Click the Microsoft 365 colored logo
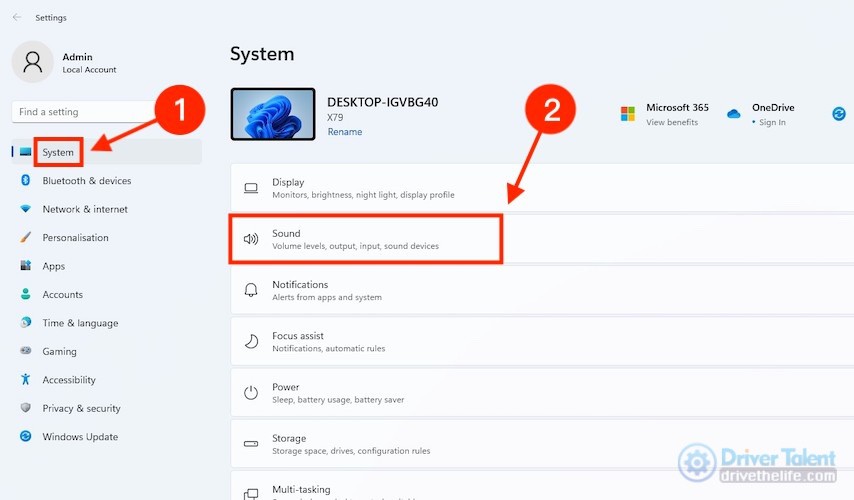This screenshot has width=854, height=500. (x=628, y=114)
